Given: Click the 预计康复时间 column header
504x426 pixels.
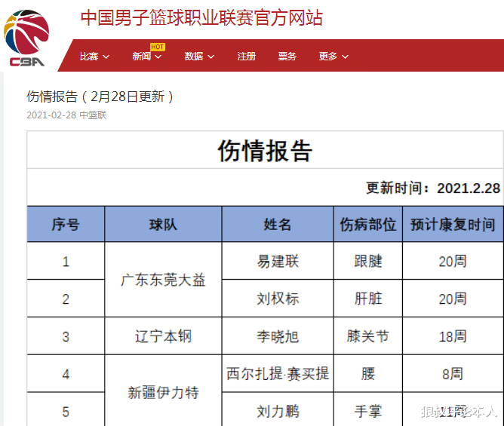Looking at the screenshot, I should point(453,224).
